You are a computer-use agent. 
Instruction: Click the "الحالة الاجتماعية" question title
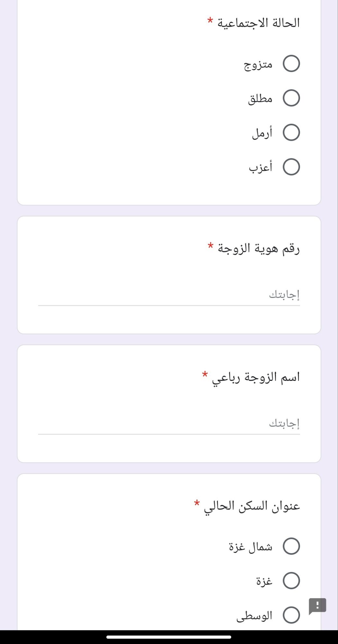click(x=259, y=23)
